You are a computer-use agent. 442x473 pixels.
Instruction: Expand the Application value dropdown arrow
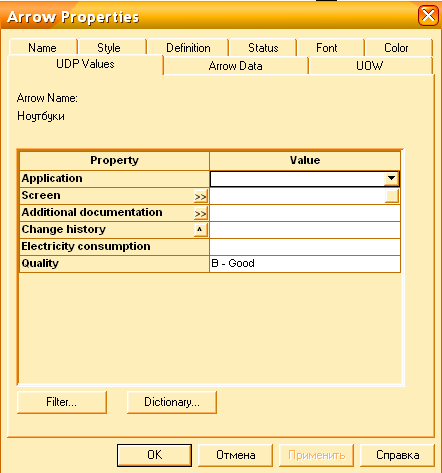(x=391, y=179)
